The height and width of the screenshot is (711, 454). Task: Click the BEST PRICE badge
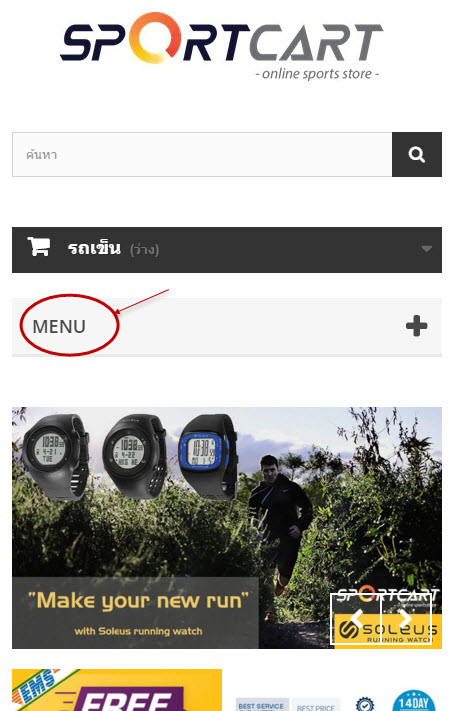[x=316, y=706]
